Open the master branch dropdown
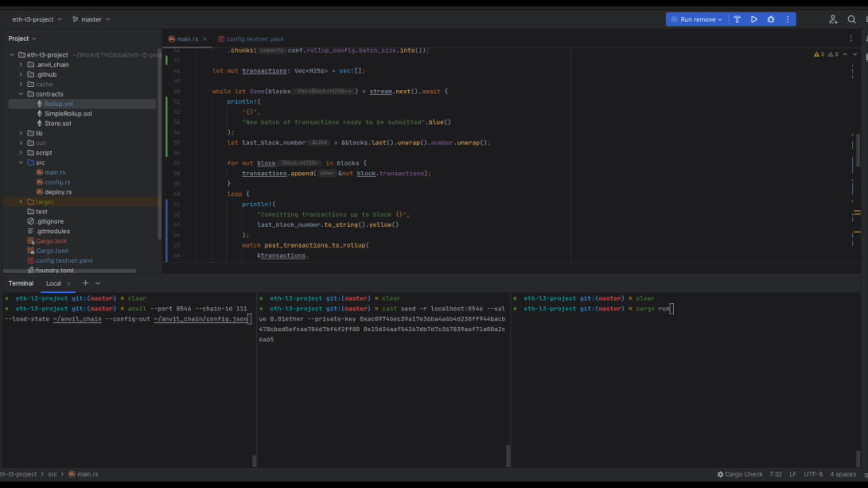This screenshot has height=488, width=868. tap(91, 19)
